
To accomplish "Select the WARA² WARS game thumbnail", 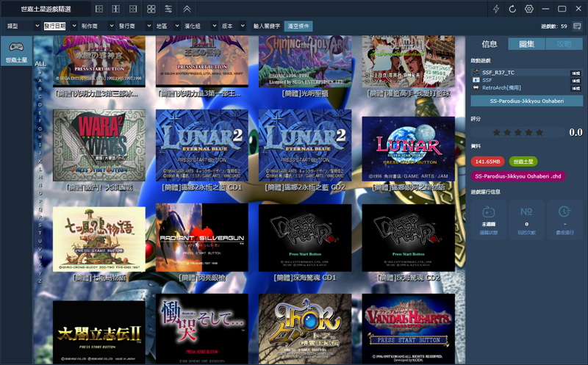I will click(99, 145).
